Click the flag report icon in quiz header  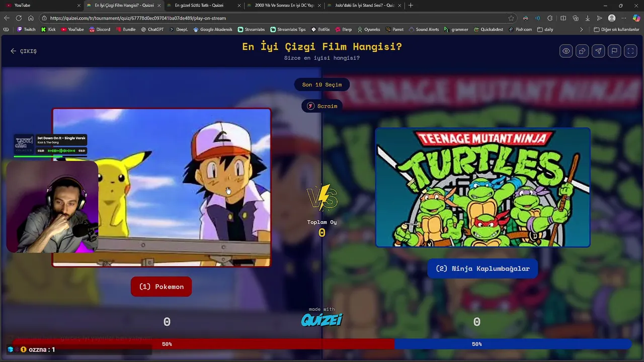pos(614,51)
